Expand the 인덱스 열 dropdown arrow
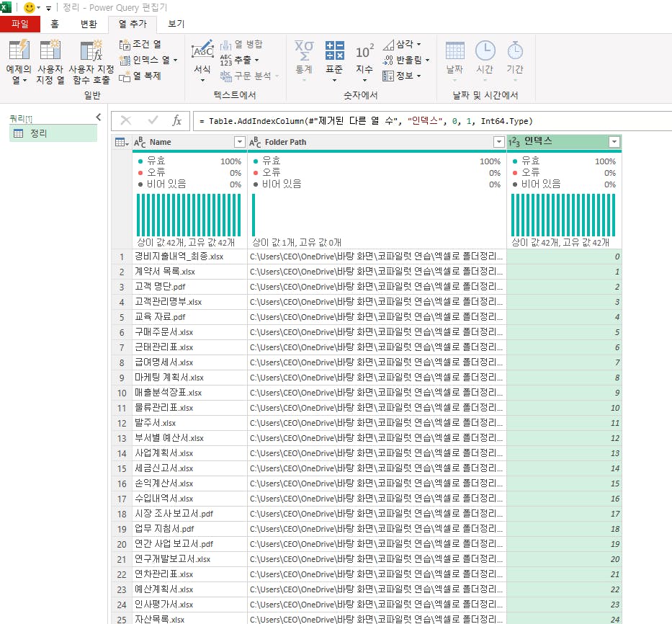 click(175, 61)
